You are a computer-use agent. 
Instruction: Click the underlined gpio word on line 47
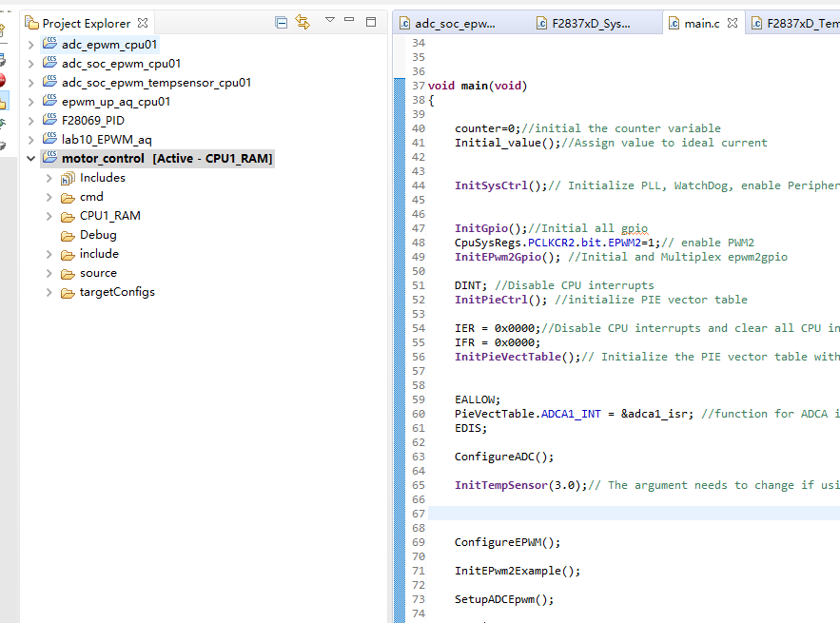click(635, 228)
